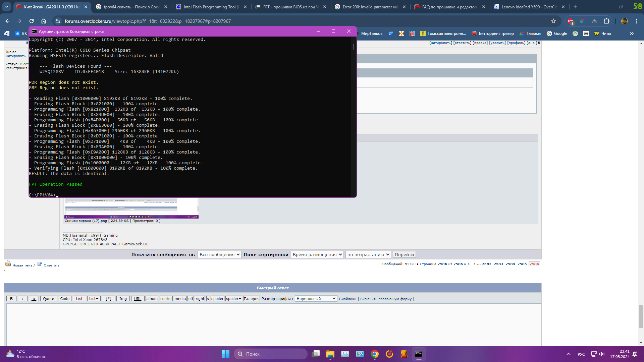This screenshot has width=644, height=362.
Task: Click the 'Перейти' button
Action: (x=404, y=254)
